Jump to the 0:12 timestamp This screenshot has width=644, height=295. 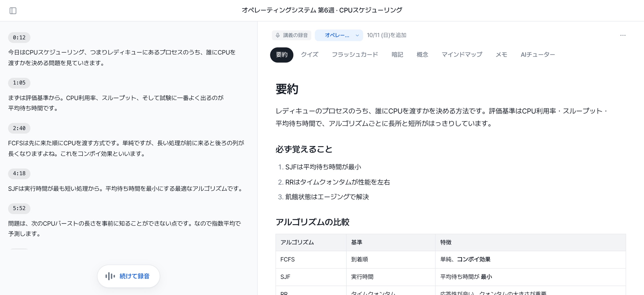pos(19,37)
